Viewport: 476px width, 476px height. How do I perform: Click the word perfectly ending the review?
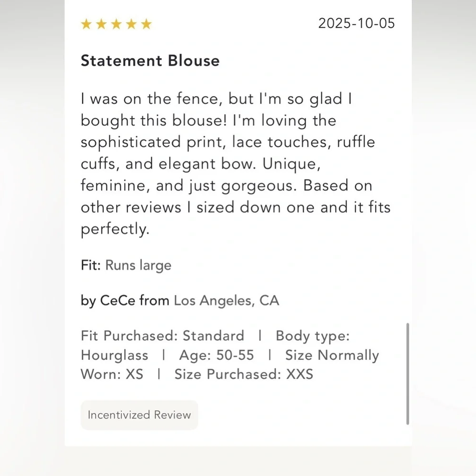(115, 229)
